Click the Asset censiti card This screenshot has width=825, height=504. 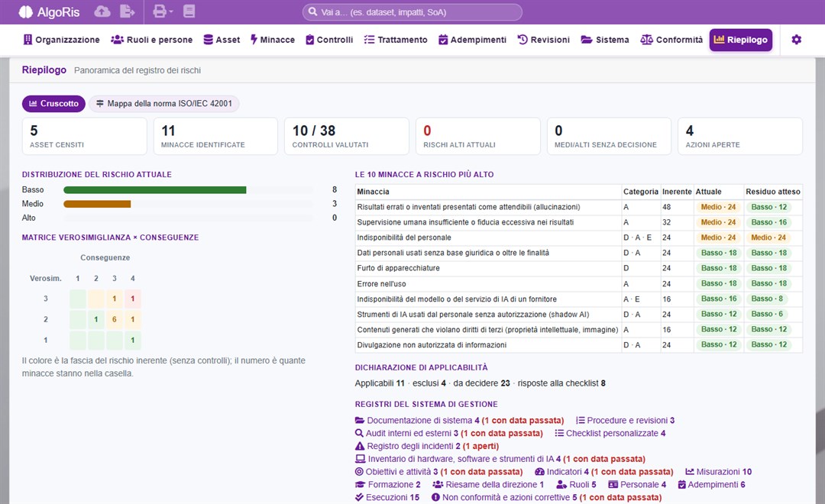(x=84, y=136)
